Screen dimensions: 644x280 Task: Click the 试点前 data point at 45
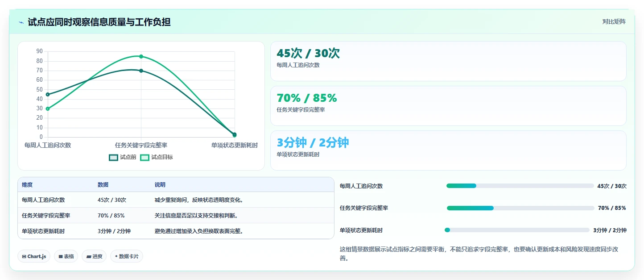click(x=48, y=94)
